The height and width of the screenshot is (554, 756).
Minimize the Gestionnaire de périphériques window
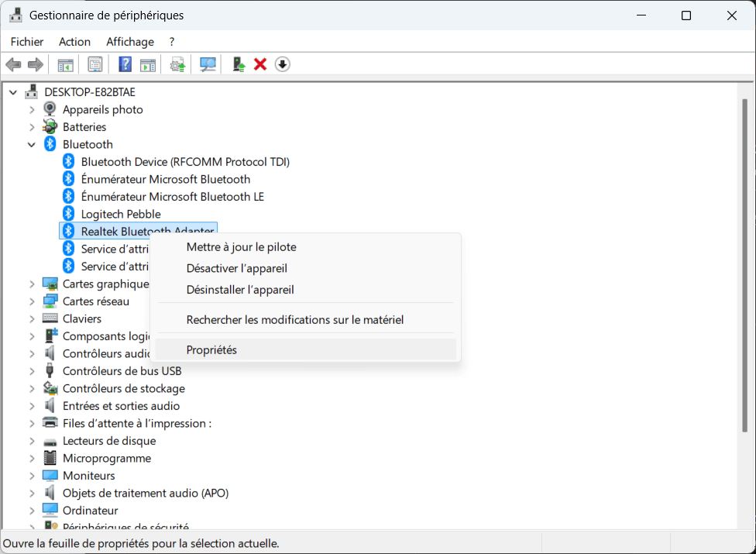641,15
